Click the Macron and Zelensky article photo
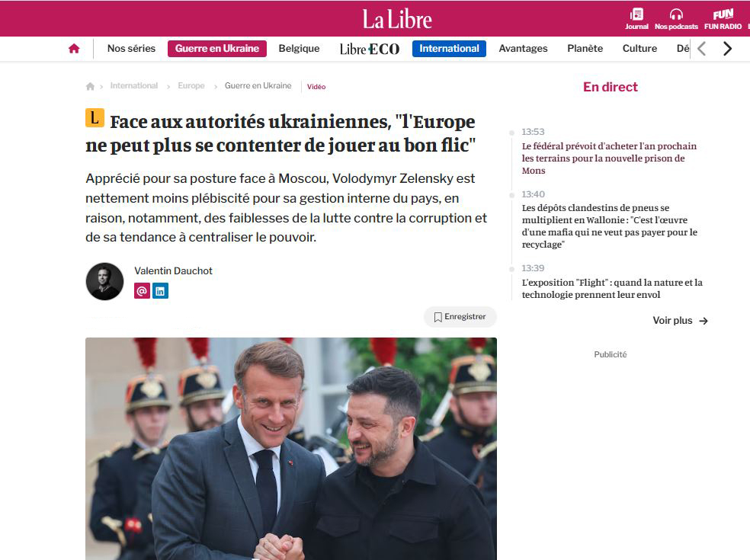This screenshot has height=560, width=750. pos(291,449)
